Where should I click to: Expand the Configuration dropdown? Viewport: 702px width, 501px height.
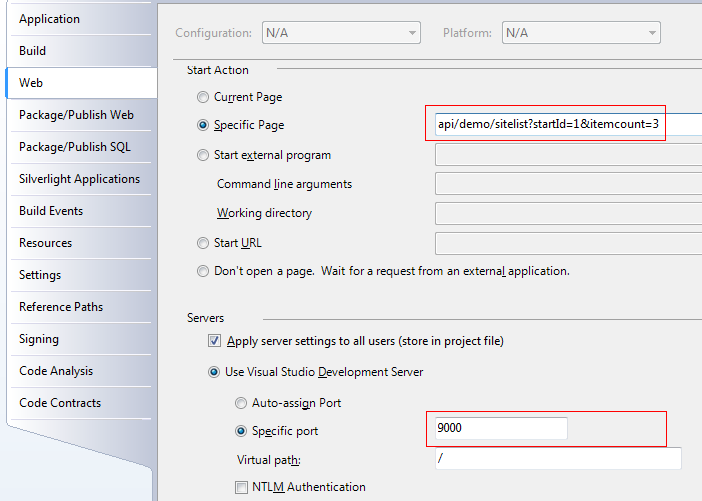click(x=340, y=33)
